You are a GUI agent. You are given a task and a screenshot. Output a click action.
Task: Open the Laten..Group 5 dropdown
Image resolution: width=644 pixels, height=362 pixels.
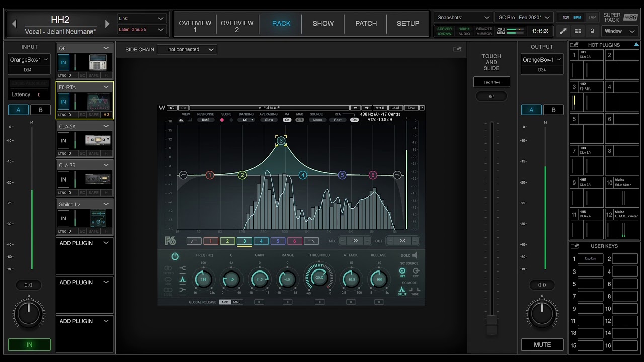pos(141,30)
